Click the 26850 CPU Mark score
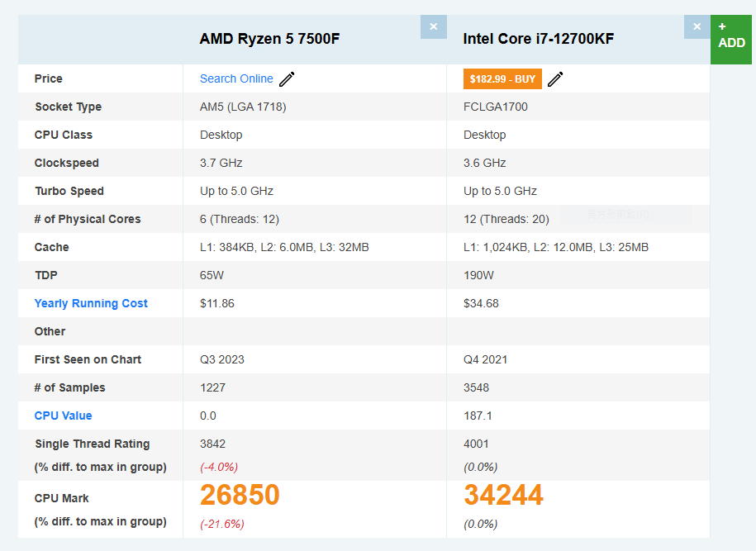The width and height of the screenshot is (756, 551). tap(240, 495)
